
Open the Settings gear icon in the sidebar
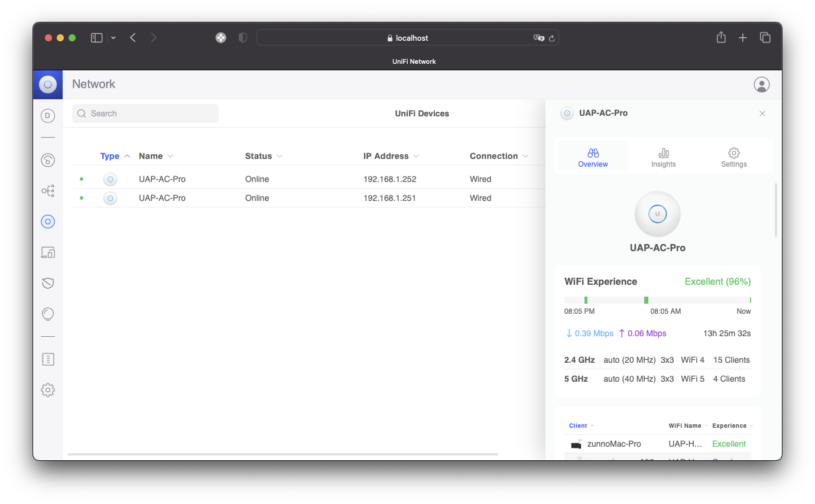pyautogui.click(x=48, y=390)
